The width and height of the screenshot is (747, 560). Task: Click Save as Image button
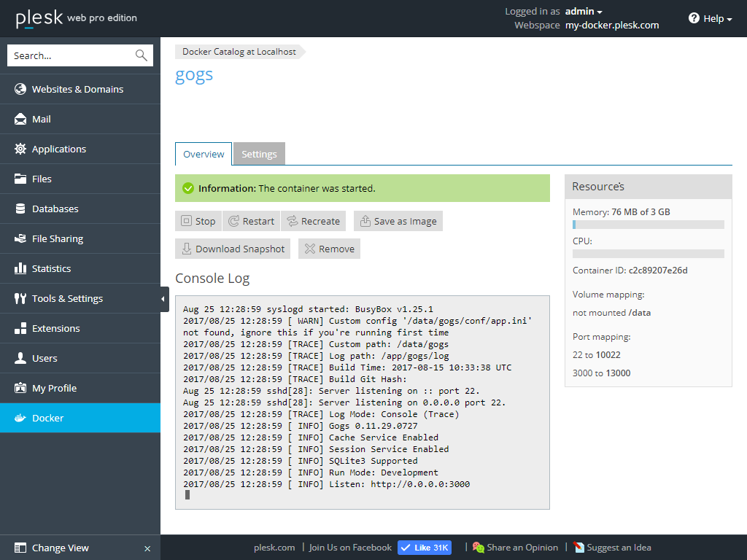(398, 221)
